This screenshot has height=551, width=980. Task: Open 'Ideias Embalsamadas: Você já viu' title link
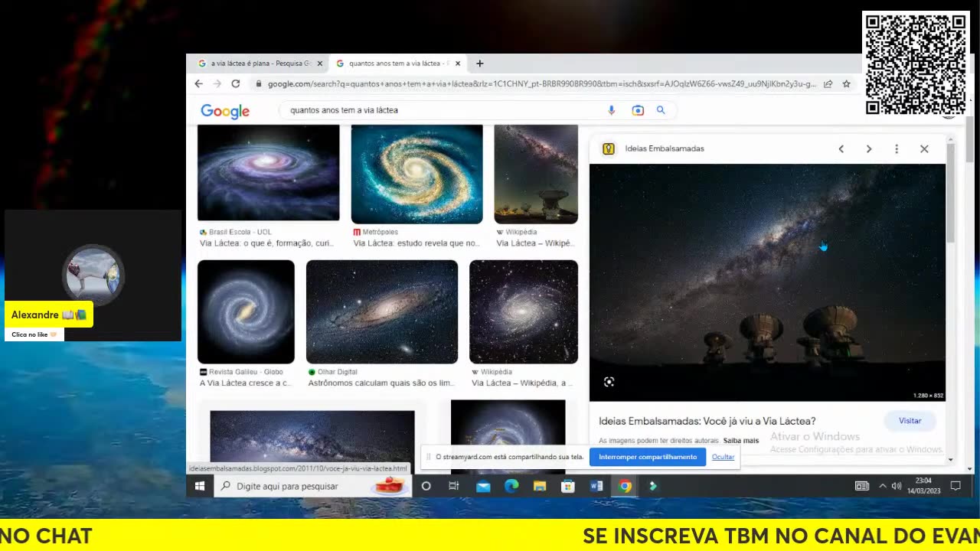click(x=707, y=421)
